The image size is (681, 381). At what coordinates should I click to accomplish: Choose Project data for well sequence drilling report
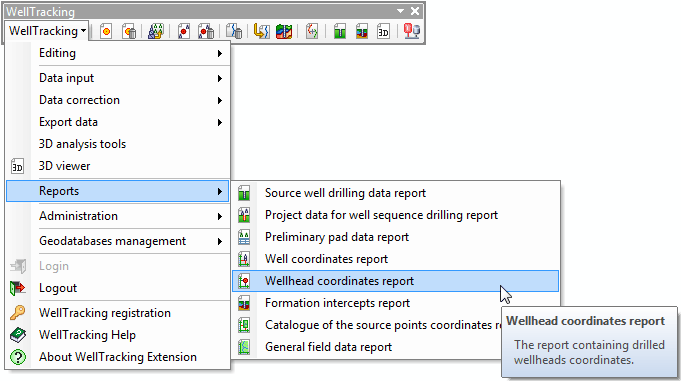click(x=396, y=215)
